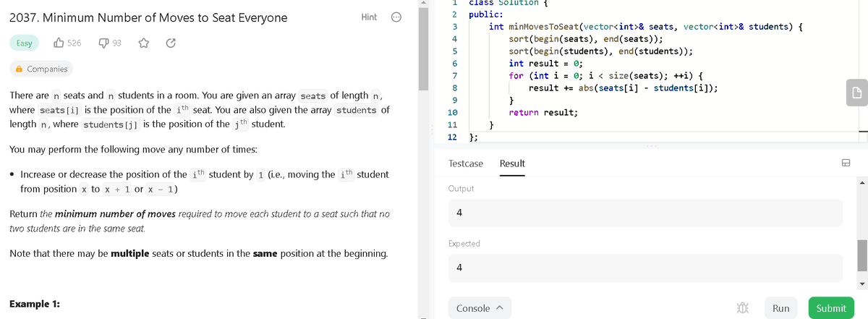Click line number 10 in the gutter
868x319 pixels.
tap(453, 113)
